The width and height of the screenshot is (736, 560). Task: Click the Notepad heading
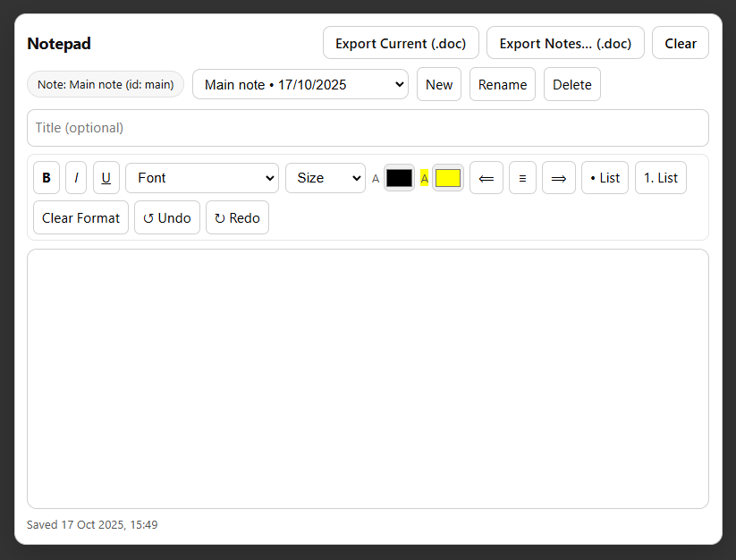click(x=59, y=44)
